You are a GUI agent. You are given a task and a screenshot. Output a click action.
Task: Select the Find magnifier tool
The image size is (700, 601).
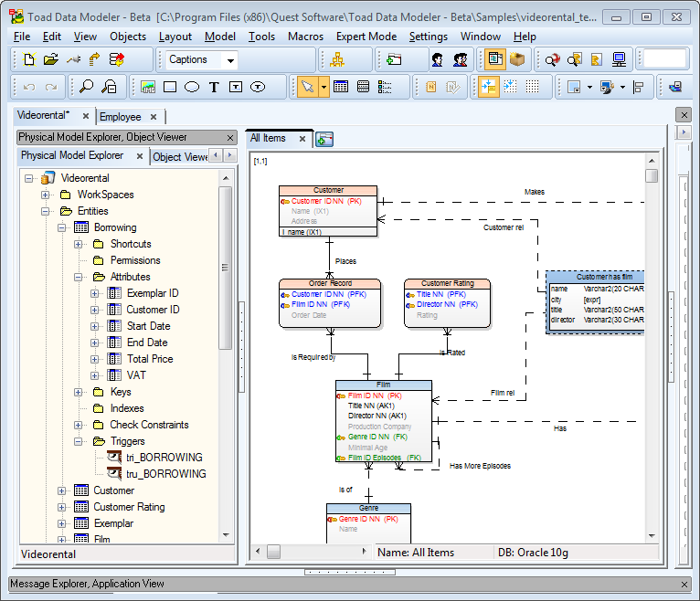coord(87,87)
